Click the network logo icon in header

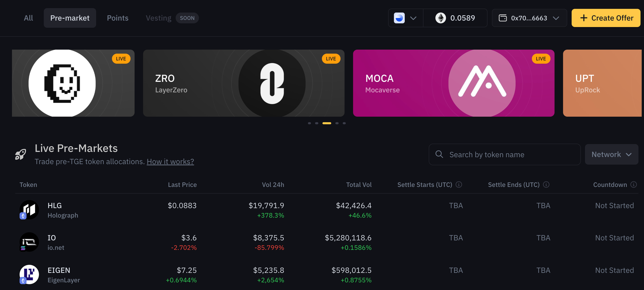tap(399, 18)
